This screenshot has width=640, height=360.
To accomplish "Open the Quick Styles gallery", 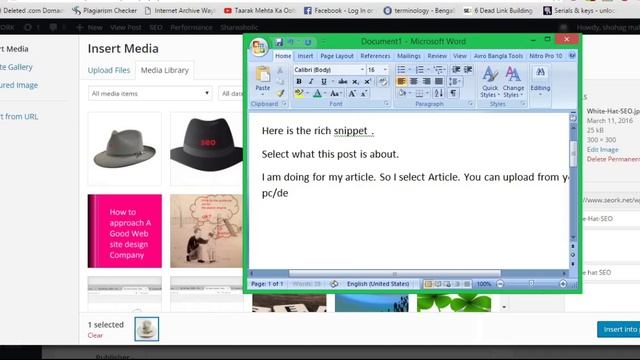I will click(490, 83).
